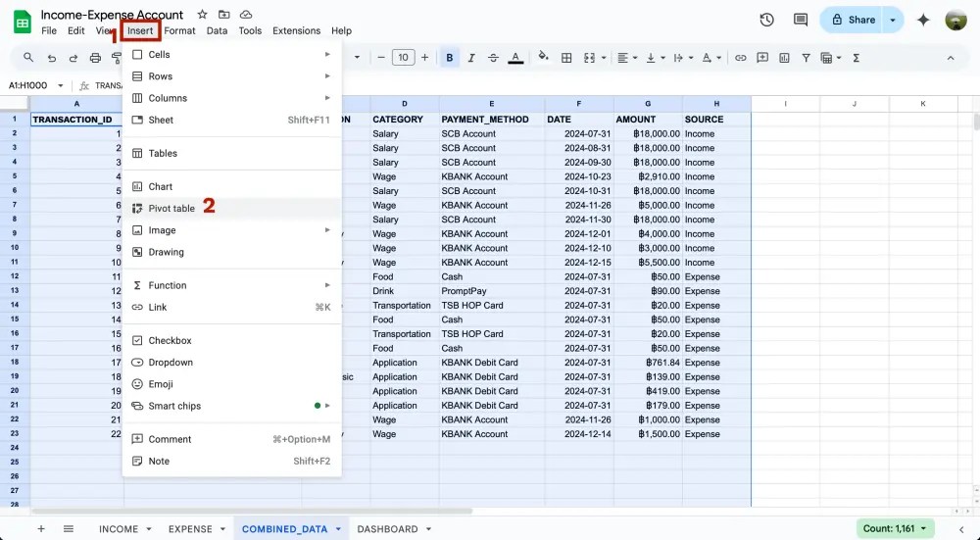Insert a Checkbox from the menu
Viewport: 980px width, 540px height.
point(170,340)
